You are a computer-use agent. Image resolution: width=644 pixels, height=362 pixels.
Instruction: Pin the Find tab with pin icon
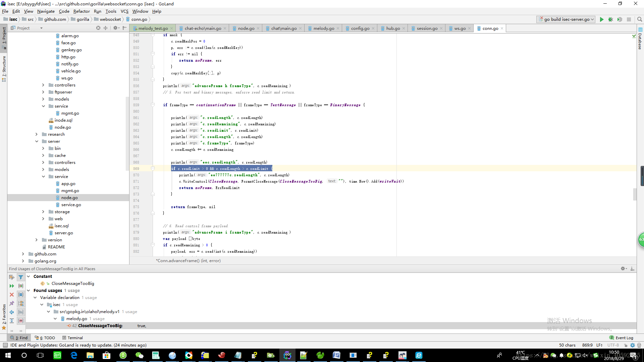pyautogui.click(x=12, y=303)
